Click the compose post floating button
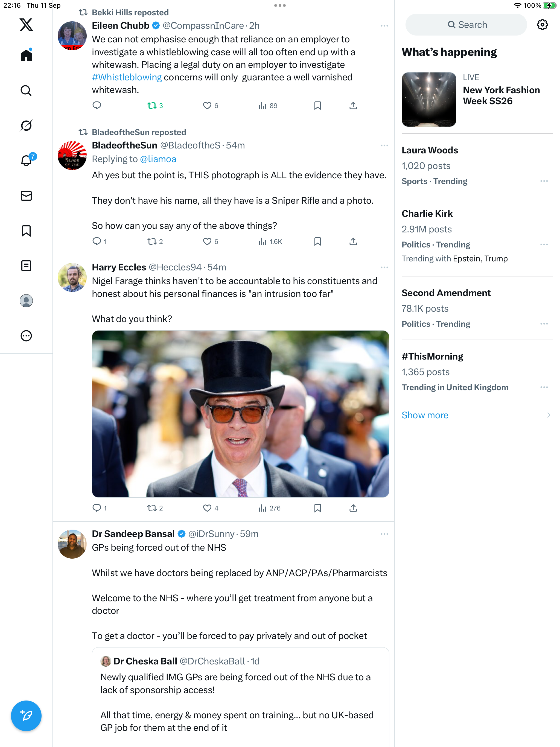The width and height of the screenshot is (560, 747). tap(26, 716)
